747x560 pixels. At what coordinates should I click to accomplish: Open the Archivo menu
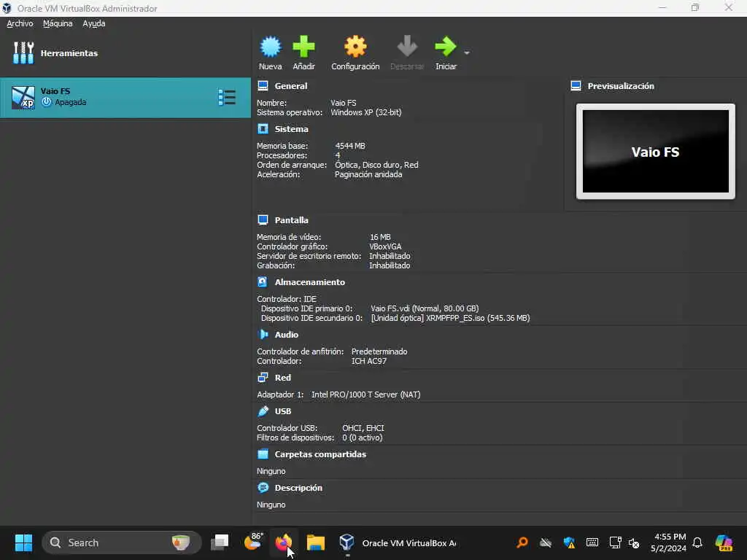[20, 23]
